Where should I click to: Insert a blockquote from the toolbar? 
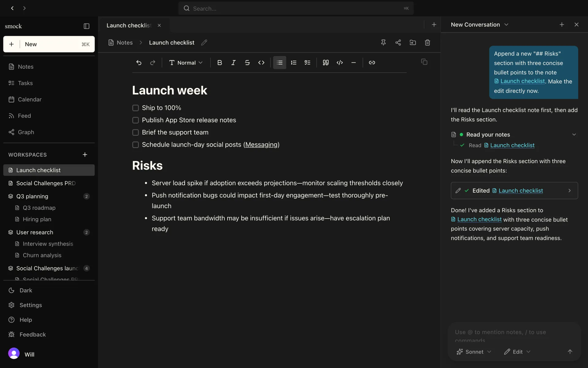326,63
